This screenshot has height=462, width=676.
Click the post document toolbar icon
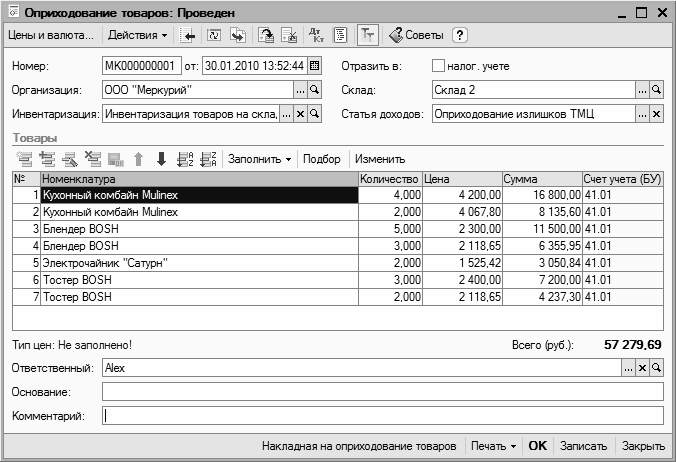[266, 35]
